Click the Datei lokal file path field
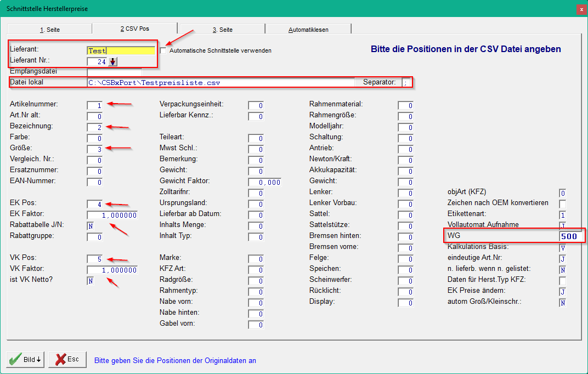This screenshot has width=588, height=374. pos(220,82)
